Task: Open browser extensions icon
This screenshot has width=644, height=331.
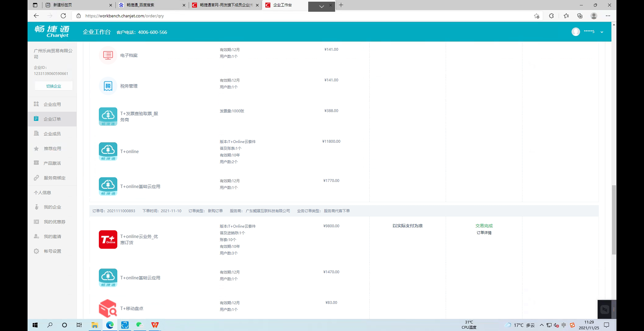Action: (551, 16)
